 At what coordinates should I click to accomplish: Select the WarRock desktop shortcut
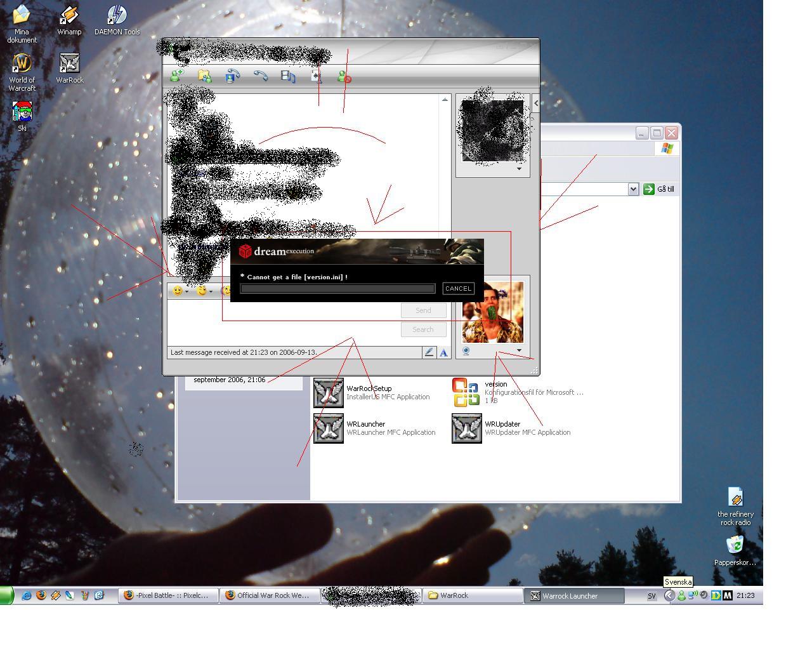coord(69,69)
